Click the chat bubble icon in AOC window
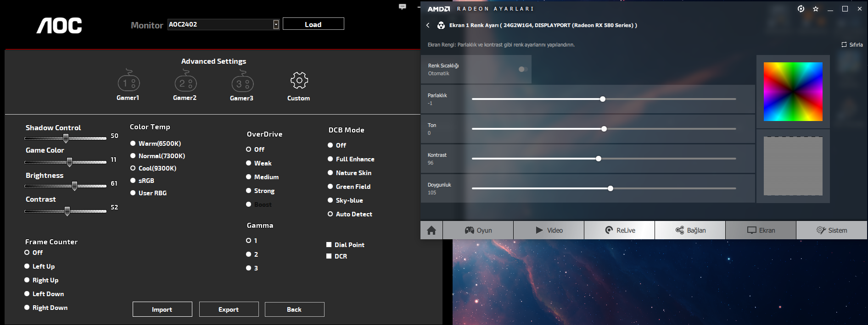The image size is (868, 325). (403, 6)
